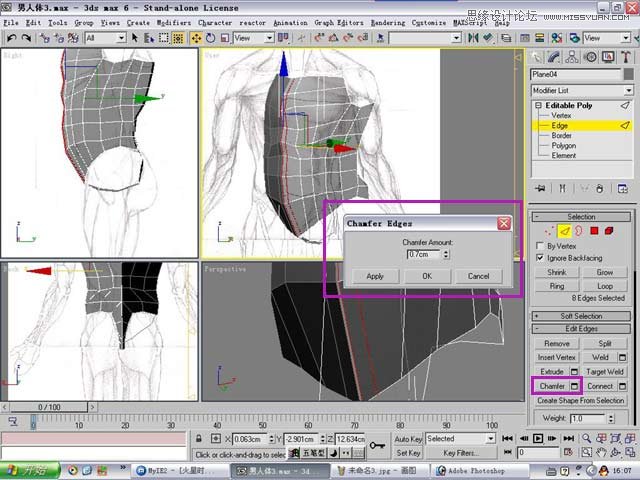
Task: Uncheck Ignore Backfacing option
Action: point(541,258)
